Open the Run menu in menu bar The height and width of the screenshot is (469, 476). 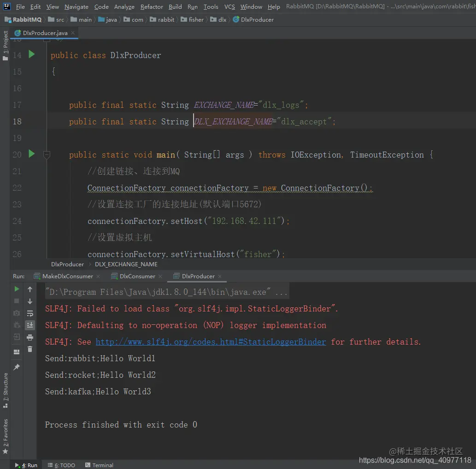(193, 6)
